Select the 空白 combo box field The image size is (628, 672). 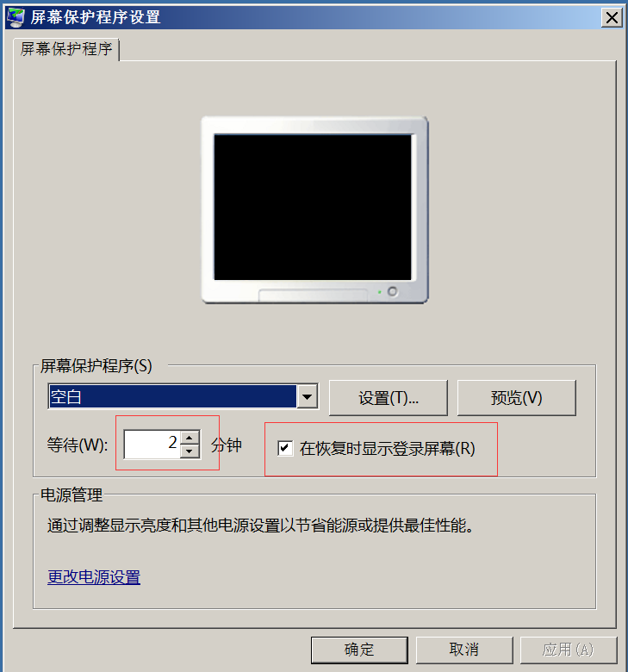tap(183, 396)
